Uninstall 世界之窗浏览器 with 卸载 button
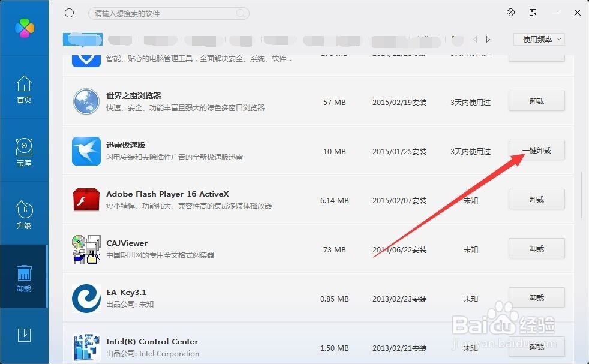 536,101
